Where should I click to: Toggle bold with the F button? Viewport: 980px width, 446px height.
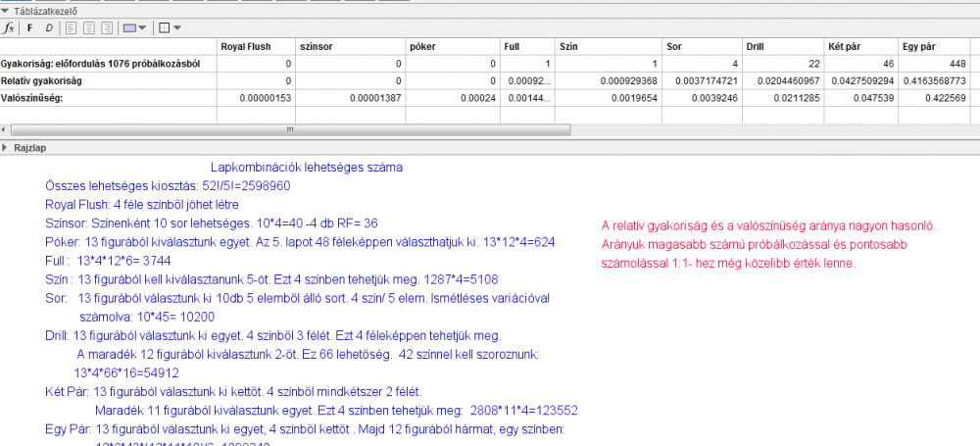pyautogui.click(x=29, y=28)
